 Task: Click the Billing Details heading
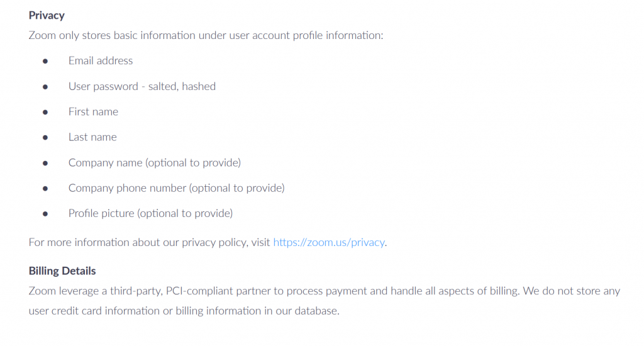(62, 271)
